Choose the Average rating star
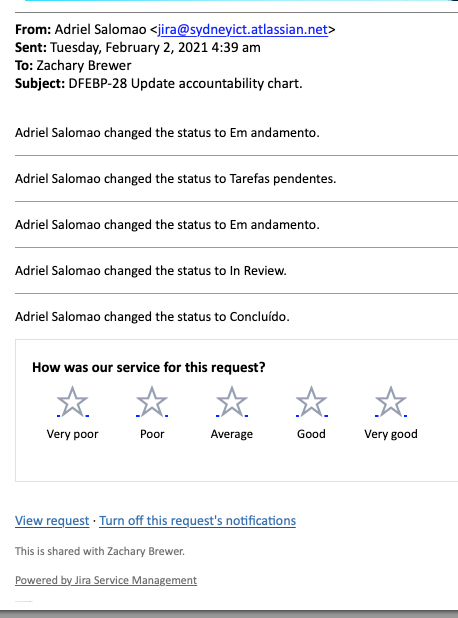458x618 pixels. point(232,402)
